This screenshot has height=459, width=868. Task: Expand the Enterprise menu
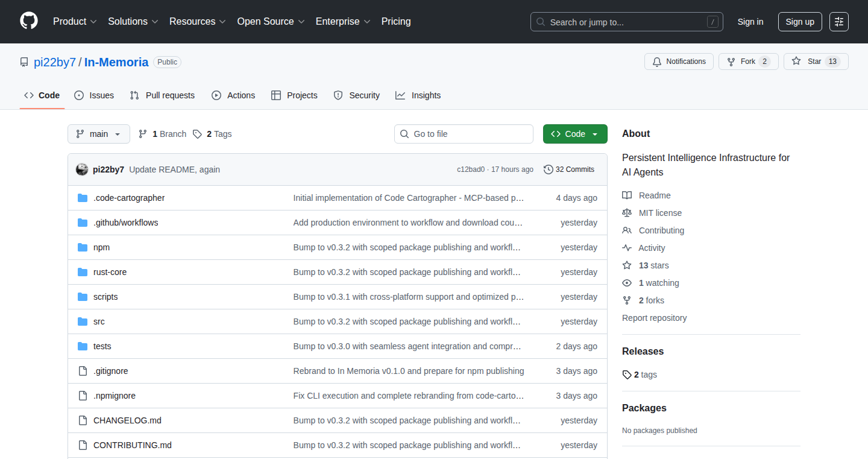point(344,21)
